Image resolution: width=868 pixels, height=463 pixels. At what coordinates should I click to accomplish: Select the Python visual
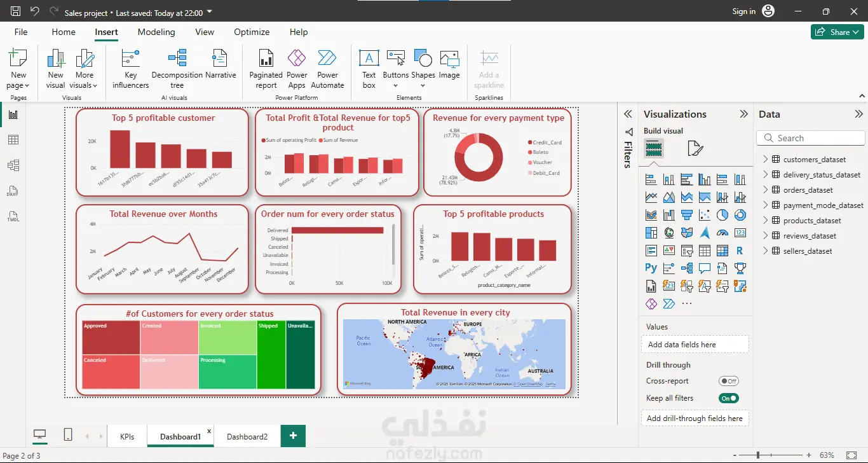651,268
